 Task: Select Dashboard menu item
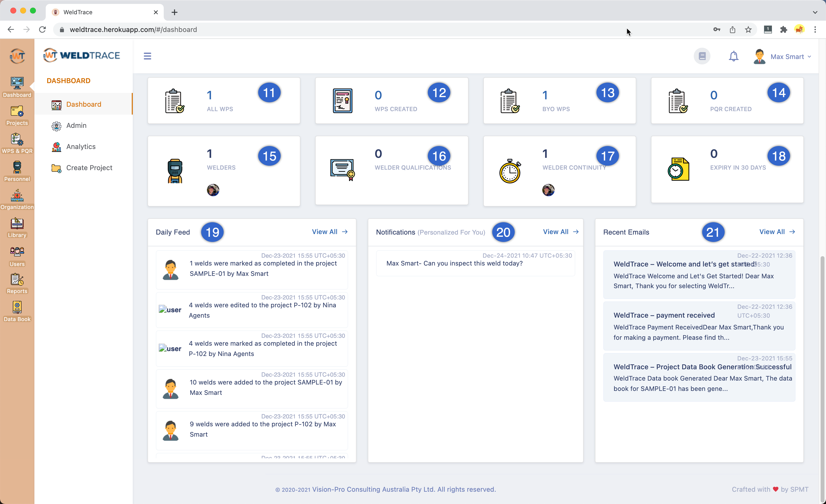pyautogui.click(x=84, y=104)
